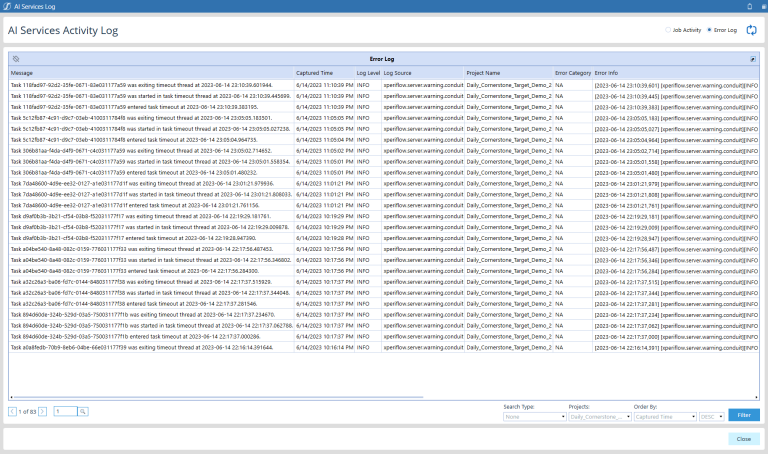Select message 'Task 306b81aa... was started in task timeout thread'
The height and width of the screenshot is (454, 768).
[x=150, y=162]
